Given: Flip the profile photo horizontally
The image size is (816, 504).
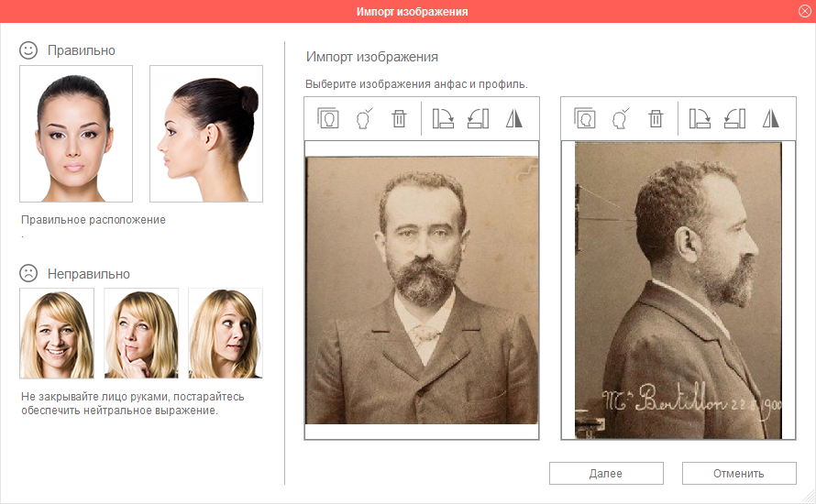Looking at the screenshot, I should click(x=770, y=118).
